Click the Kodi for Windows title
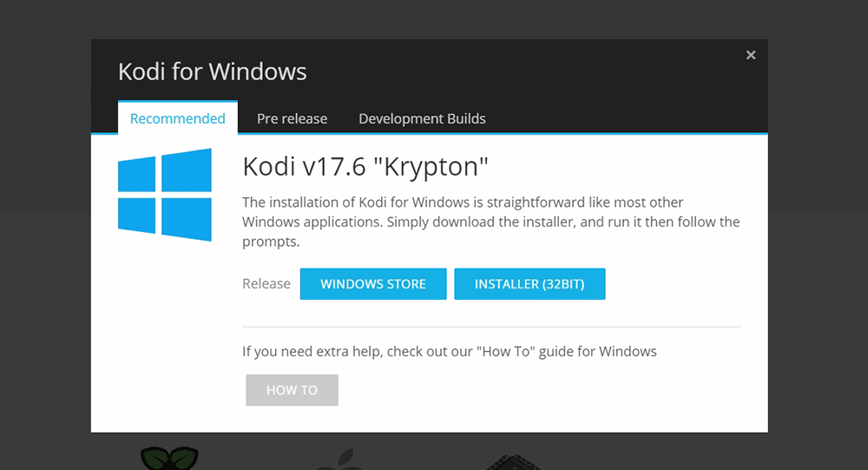This screenshot has height=470, width=868. click(212, 71)
